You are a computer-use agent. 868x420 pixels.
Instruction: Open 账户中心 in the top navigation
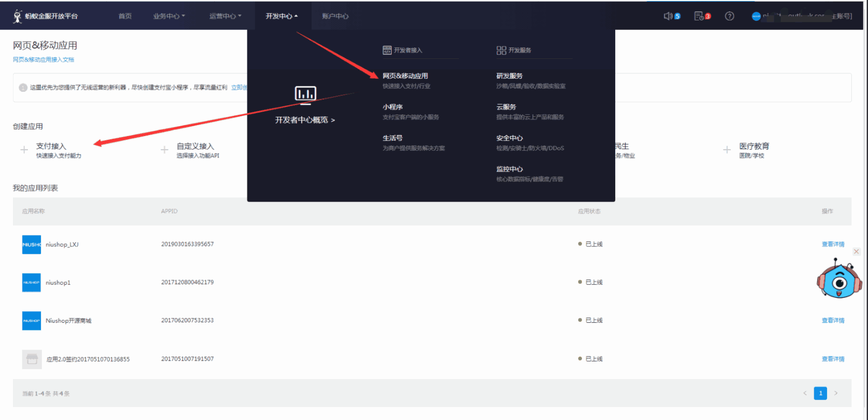pyautogui.click(x=335, y=16)
